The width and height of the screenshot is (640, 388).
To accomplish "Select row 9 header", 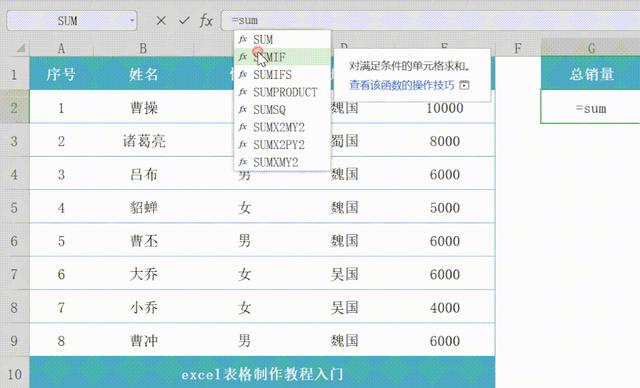I will pos(14,341).
